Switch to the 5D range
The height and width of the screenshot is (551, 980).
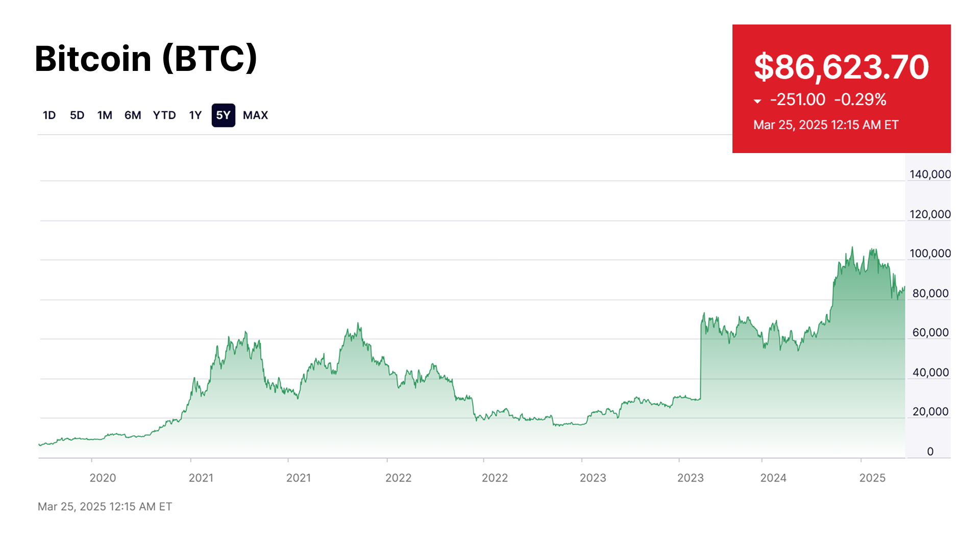[x=77, y=115]
